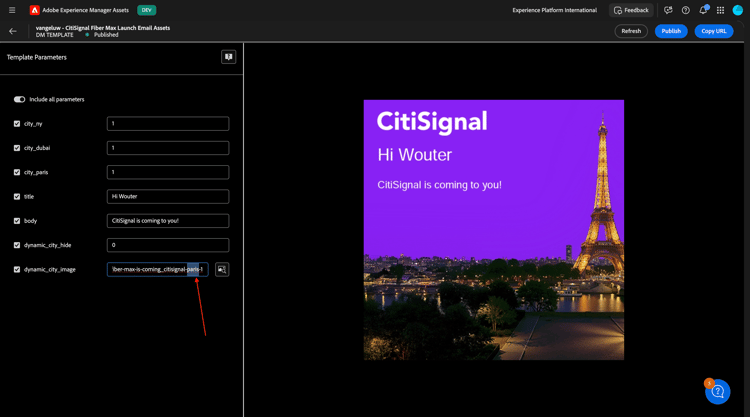
Task: Open the floating help chat bubble
Action: click(717, 392)
